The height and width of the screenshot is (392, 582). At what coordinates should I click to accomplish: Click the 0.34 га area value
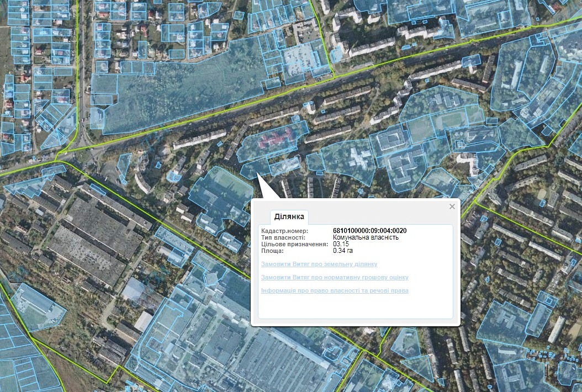coord(343,251)
